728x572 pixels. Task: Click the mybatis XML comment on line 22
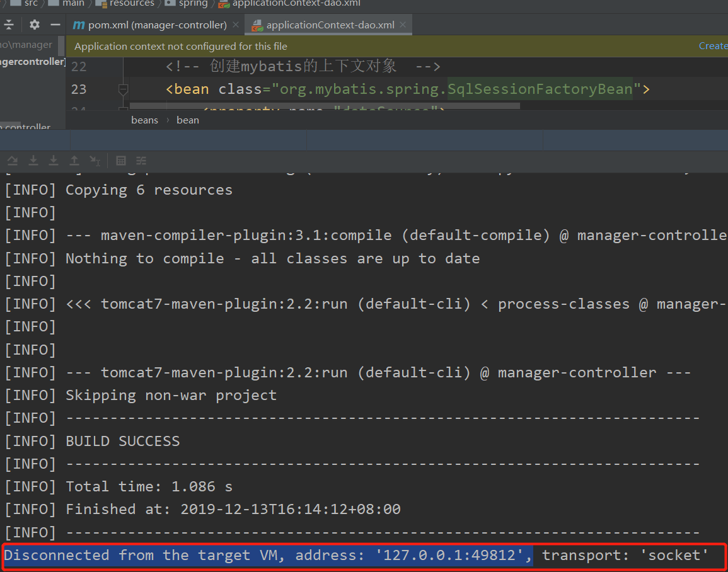303,66
